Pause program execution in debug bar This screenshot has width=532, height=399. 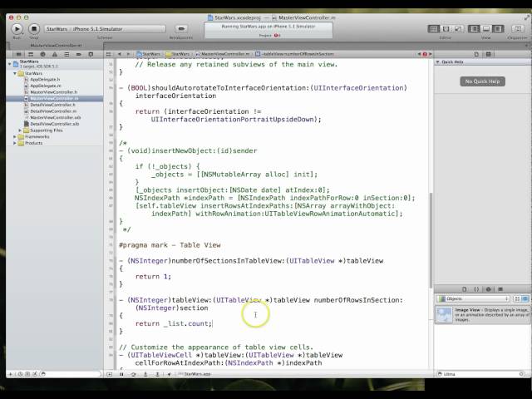[121, 374]
